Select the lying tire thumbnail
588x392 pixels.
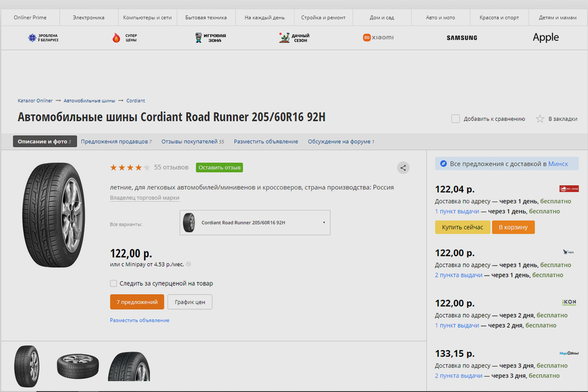(78, 366)
